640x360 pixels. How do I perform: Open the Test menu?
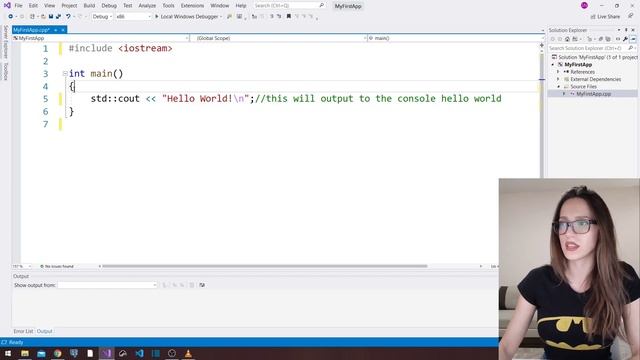pos(128,6)
